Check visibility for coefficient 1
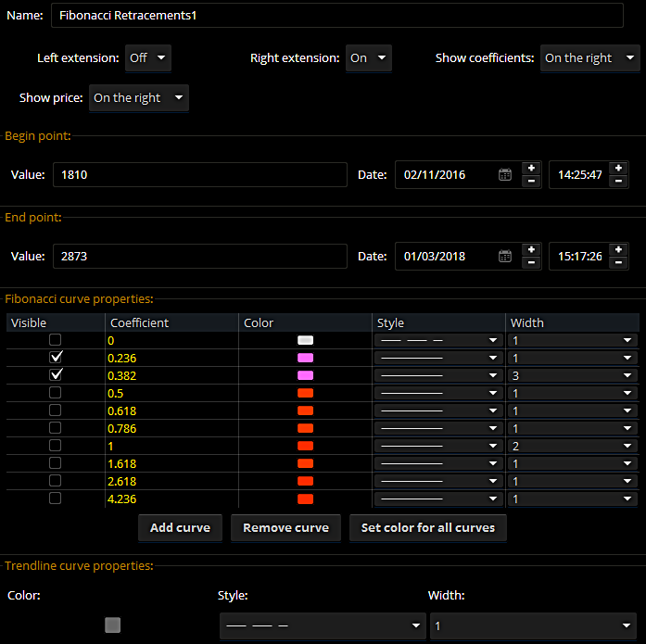The width and height of the screenshot is (646, 644). (x=56, y=446)
